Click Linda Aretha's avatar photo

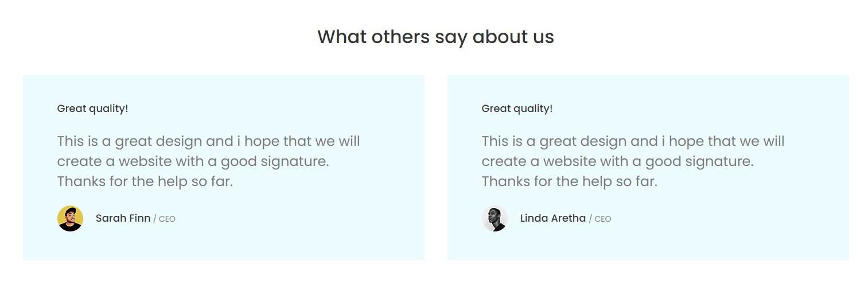[x=495, y=218]
